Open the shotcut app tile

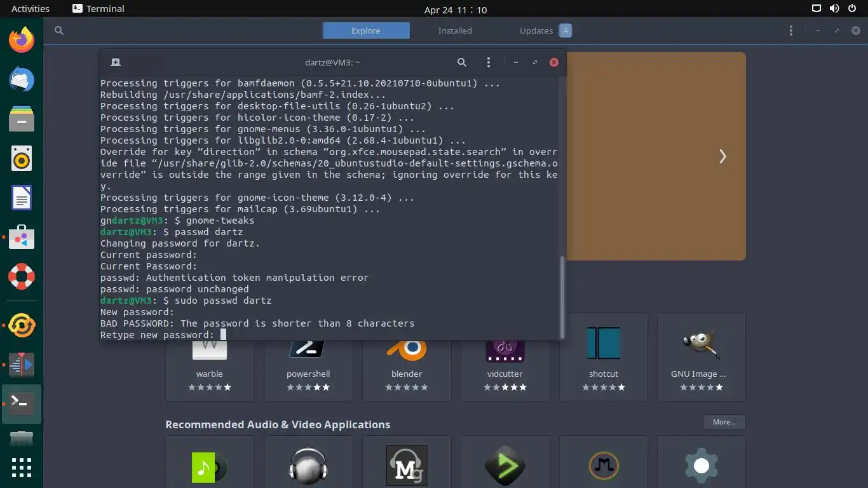coord(604,357)
